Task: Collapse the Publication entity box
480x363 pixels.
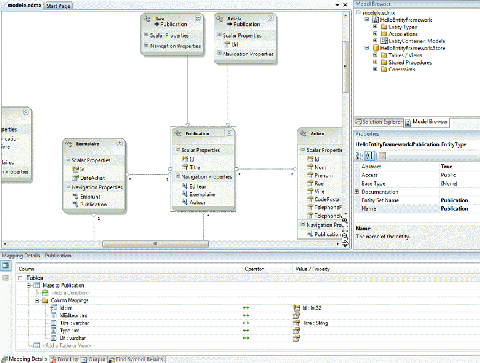Action: [x=229, y=133]
